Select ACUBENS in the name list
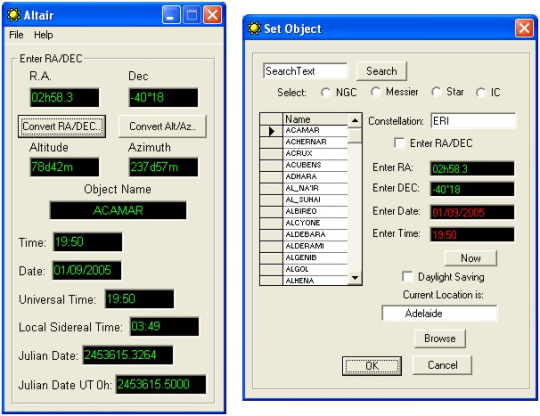Screen dimensions: 540x416 pyautogui.click(x=315, y=165)
